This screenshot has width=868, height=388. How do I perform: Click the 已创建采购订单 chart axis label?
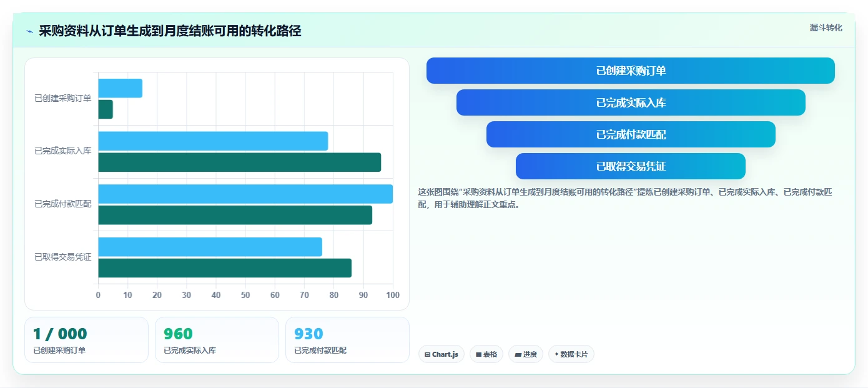pyautogui.click(x=62, y=98)
